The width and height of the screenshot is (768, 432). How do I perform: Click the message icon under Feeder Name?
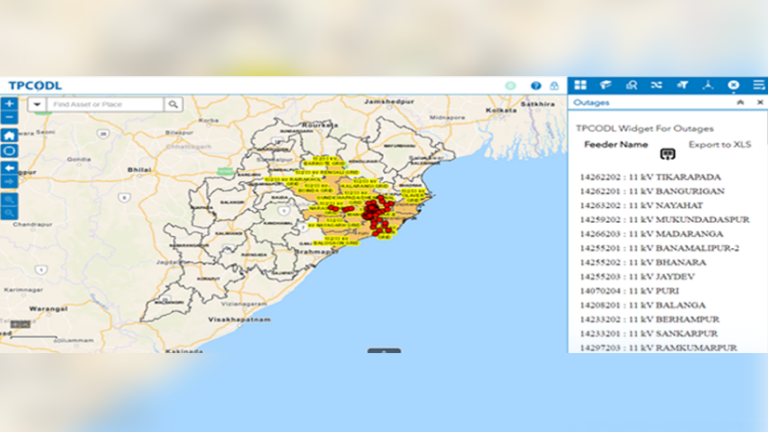coord(668,154)
